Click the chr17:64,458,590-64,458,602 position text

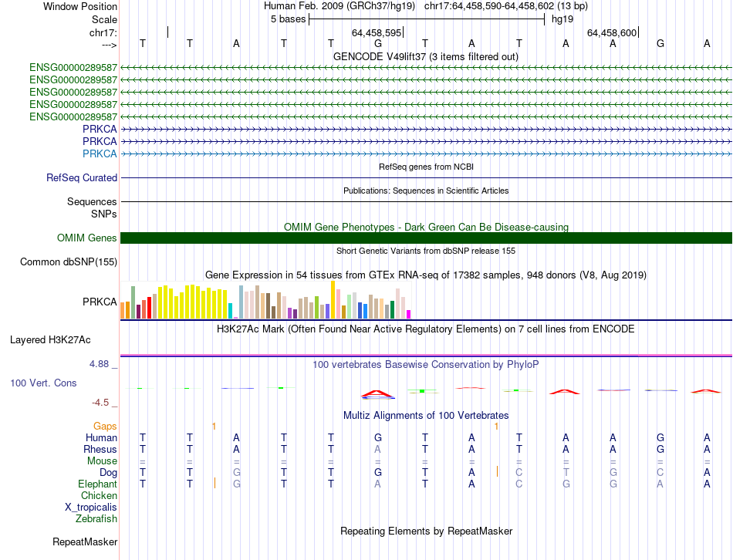pos(489,6)
